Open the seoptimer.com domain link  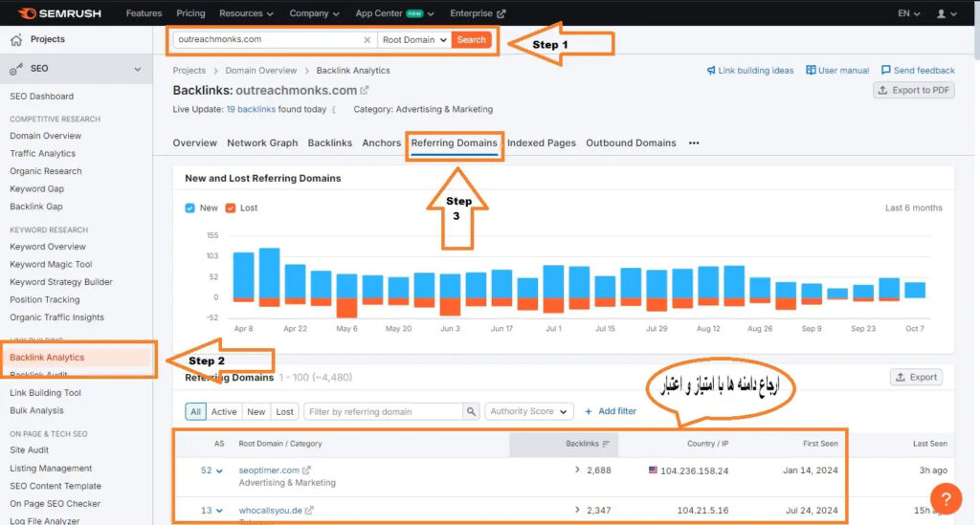[269, 470]
